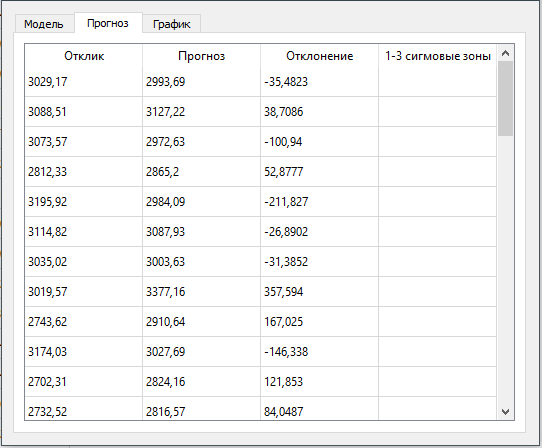Select the deviation cell -211,827
Viewport: 542px width, 448px height.
[x=319, y=202]
